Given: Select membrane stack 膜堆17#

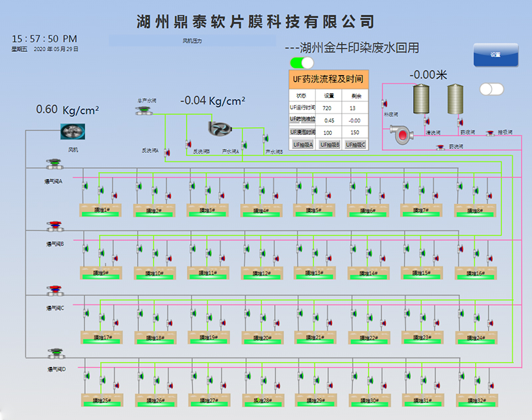Looking at the screenshot, I should coord(102,338).
